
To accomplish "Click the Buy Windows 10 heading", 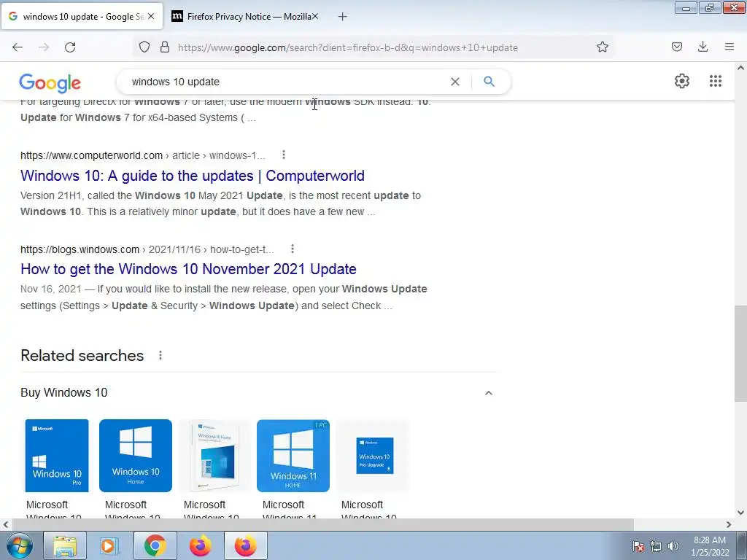I will (64, 392).
